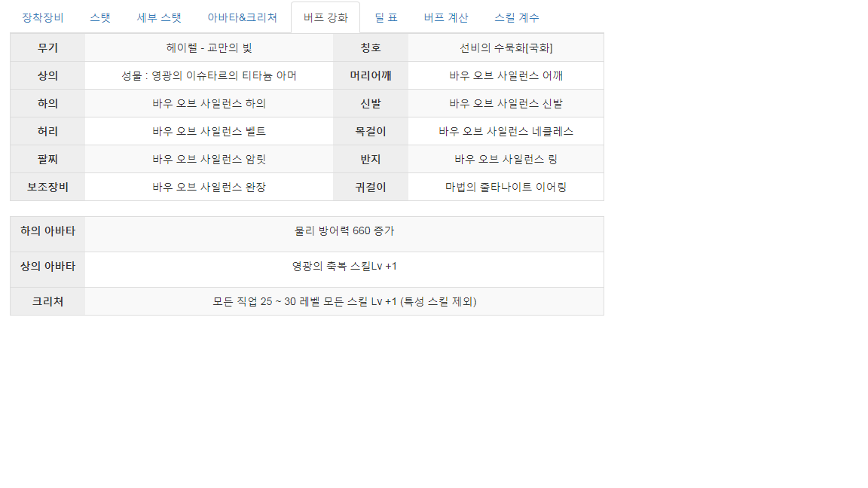Screen dimensions: 868x488
Task: Click 영광의 축복 스킬Lv +1 value
Action: (x=344, y=266)
